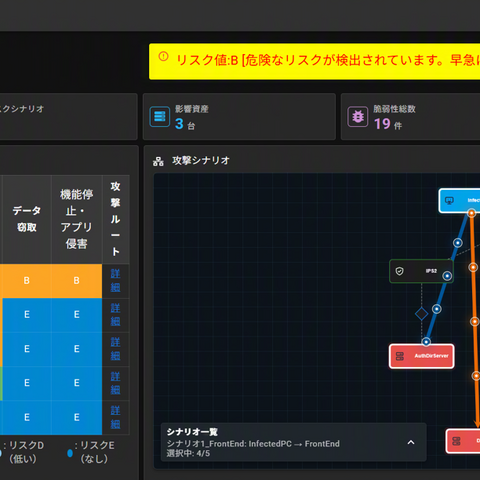Click the リスクE (なし) legend label
Screen dimensions: 480x480
tap(94, 452)
